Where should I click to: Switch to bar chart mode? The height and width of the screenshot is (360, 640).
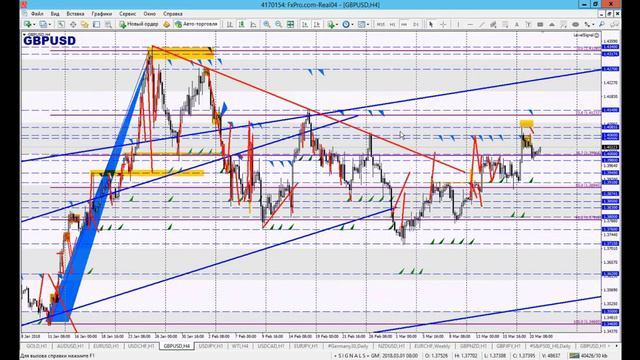(x=230, y=24)
